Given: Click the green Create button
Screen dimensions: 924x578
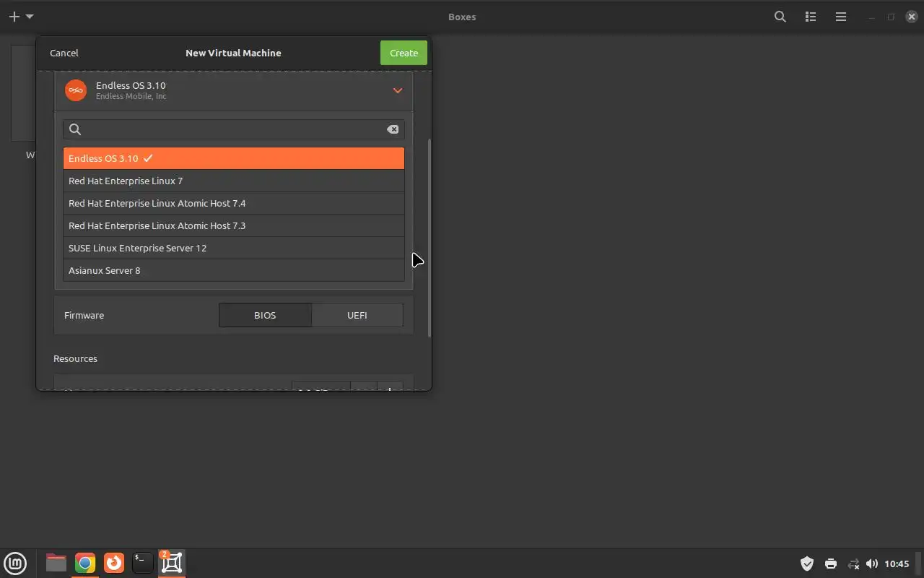Looking at the screenshot, I should pyautogui.click(x=404, y=53).
